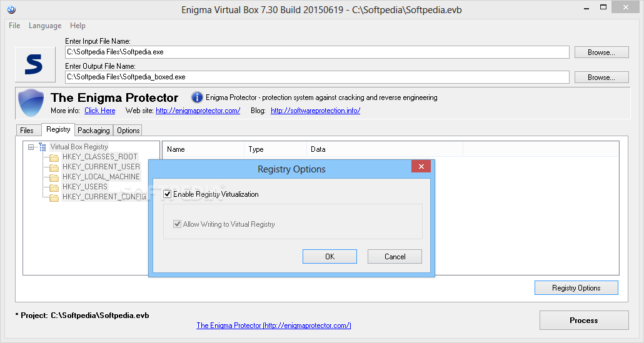Click the blue information icon
The height and width of the screenshot is (343, 644).
click(x=197, y=97)
